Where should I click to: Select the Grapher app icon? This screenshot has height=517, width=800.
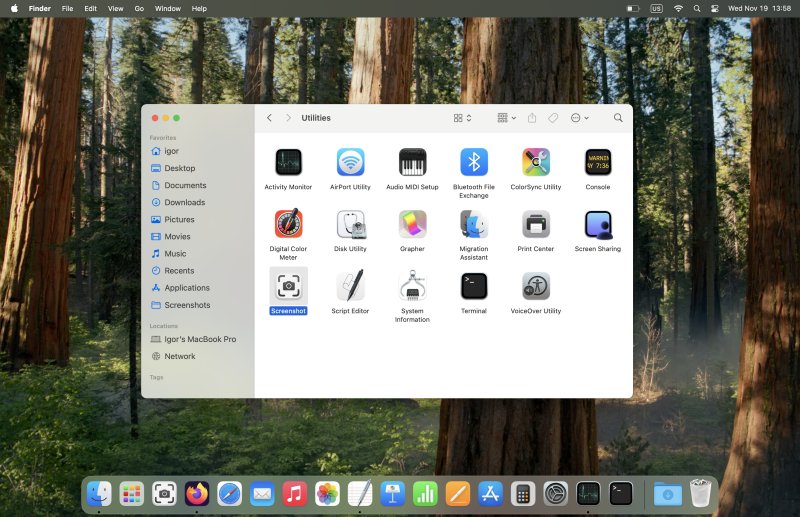click(412, 224)
